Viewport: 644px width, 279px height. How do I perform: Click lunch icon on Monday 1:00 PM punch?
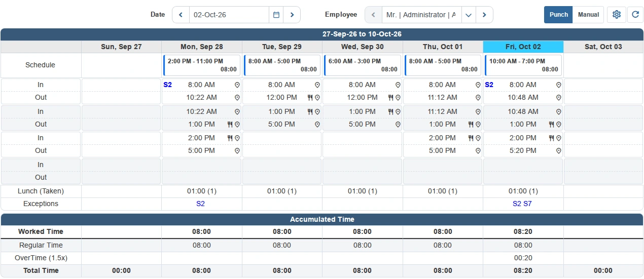[229, 124]
